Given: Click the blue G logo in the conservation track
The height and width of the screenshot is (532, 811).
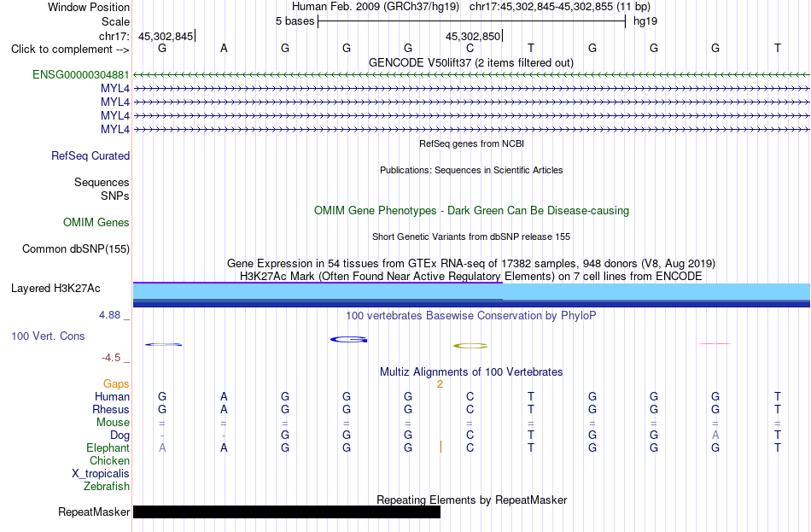Looking at the screenshot, I should tap(348, 340).
